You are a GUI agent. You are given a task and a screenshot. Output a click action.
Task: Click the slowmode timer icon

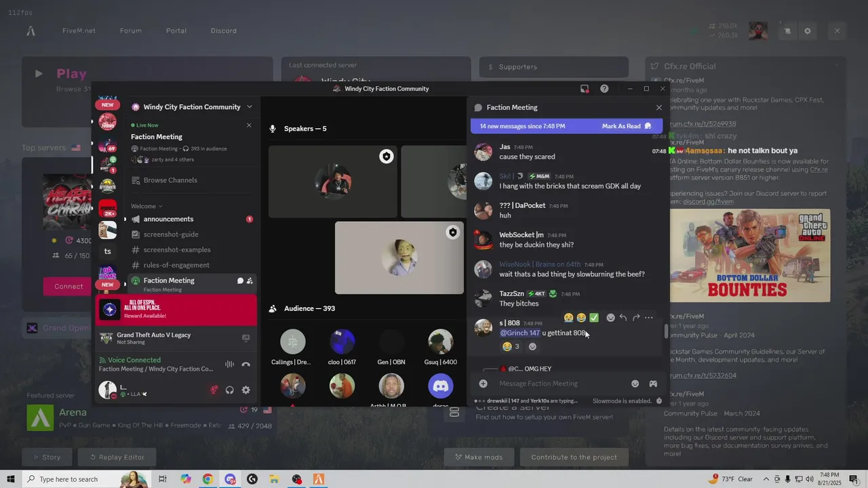658,401
